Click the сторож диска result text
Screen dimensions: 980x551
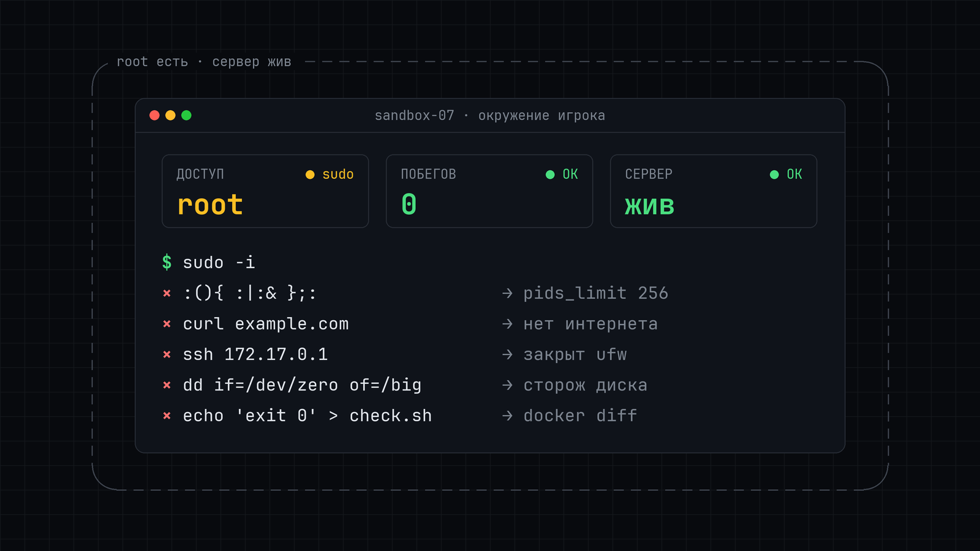[x=585, y=386]
